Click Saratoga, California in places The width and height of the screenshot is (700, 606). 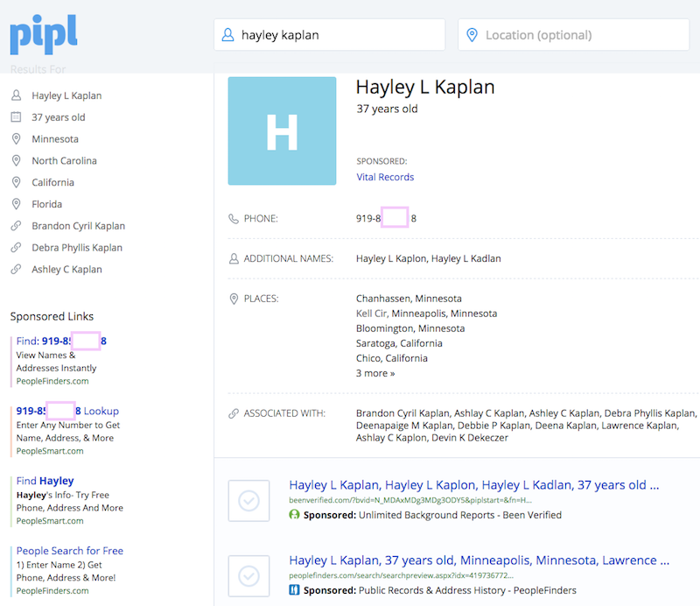click(399, 343)
